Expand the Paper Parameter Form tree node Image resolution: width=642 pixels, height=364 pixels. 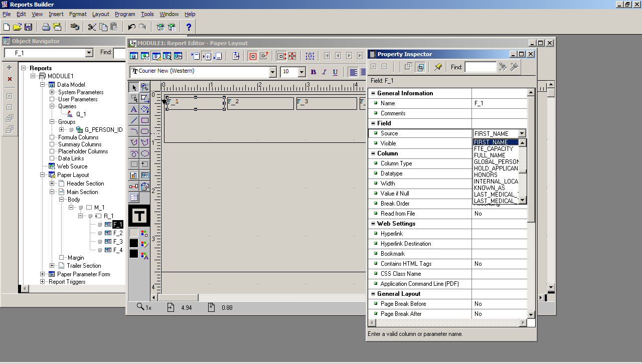point(43,274)
